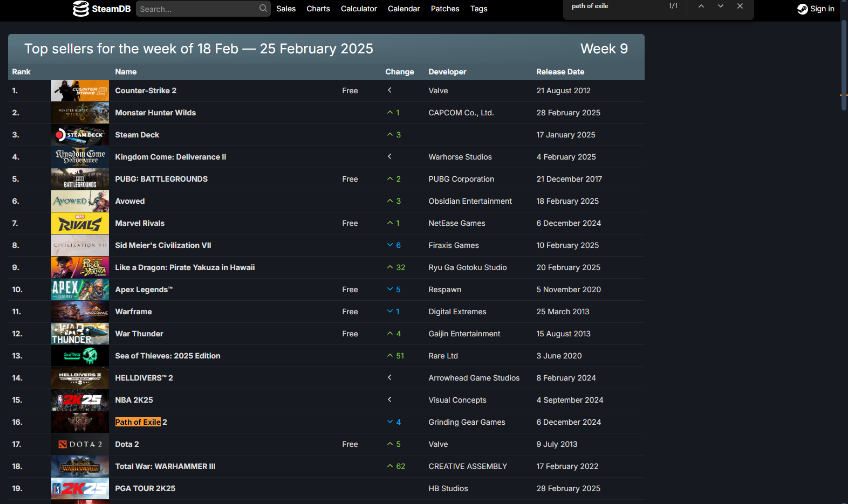The height and width of the screenshot is (504, 848).
Task: Open the Charts menu
Action: [318, 9]
